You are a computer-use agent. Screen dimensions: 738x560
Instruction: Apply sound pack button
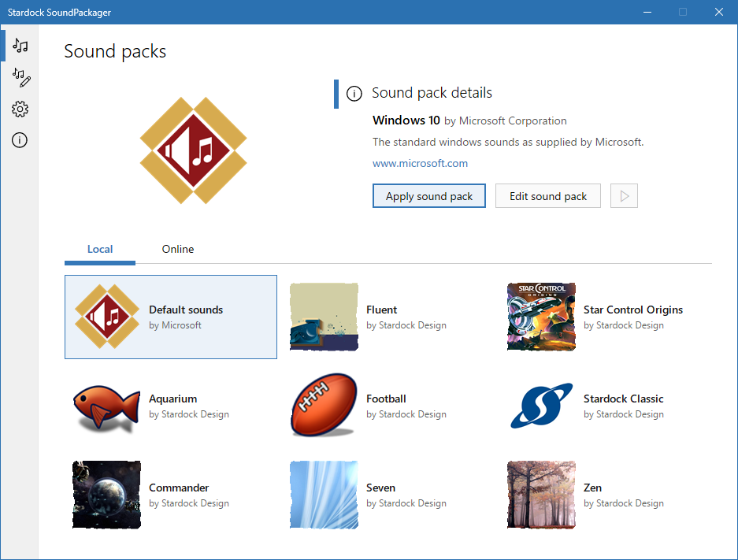[x=428, y=196]
